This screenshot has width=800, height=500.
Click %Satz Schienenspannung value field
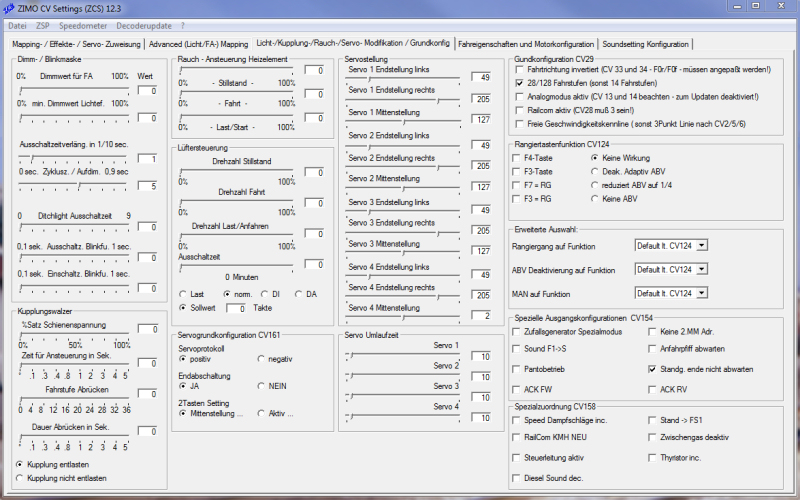tap(147, 330)
